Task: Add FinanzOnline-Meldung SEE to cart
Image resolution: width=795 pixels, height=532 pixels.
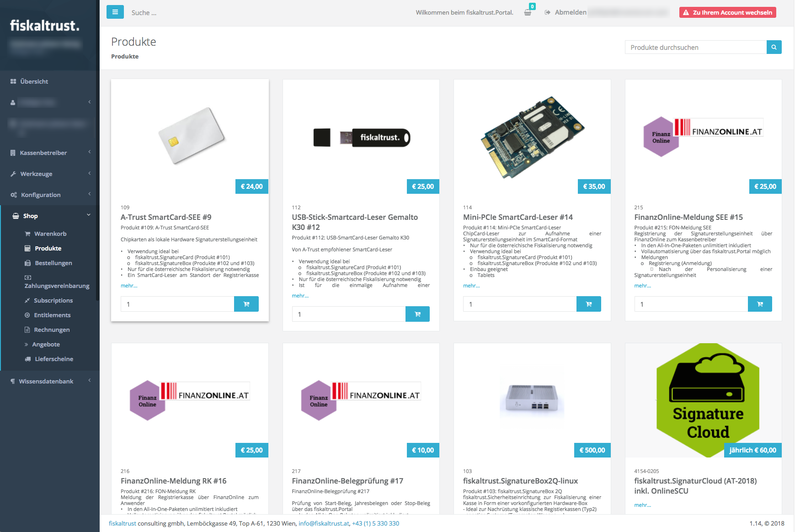Action: (x=760, y=304)
